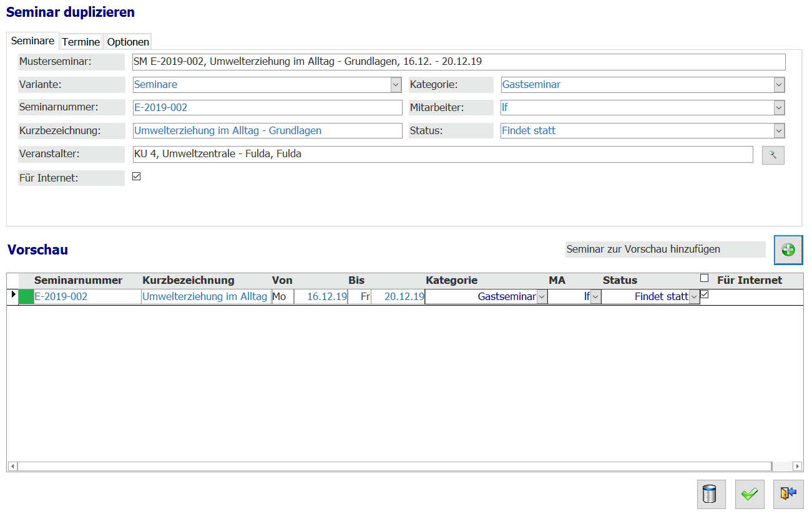
Task: Click into the Seminarnummer input field
Action: click(267, 108)
